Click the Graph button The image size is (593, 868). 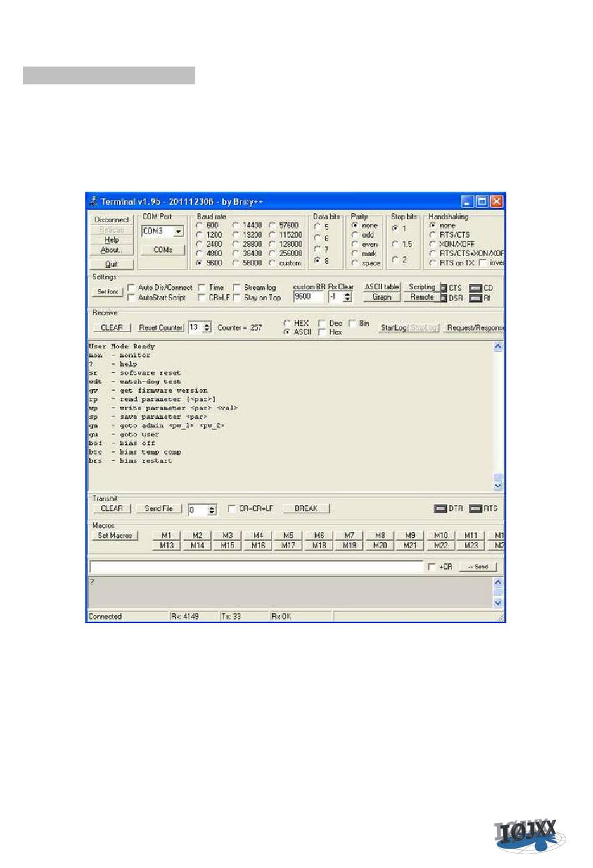pos(382,297)
